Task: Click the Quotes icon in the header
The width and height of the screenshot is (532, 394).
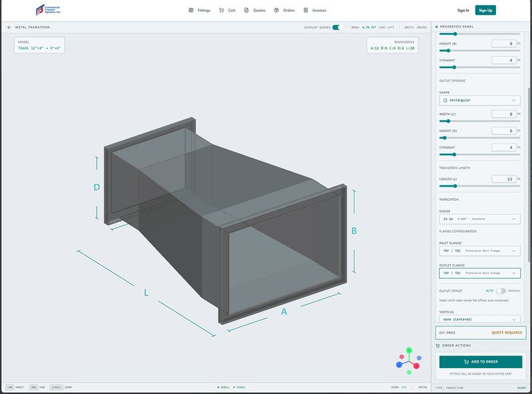Action: point(247,10)
